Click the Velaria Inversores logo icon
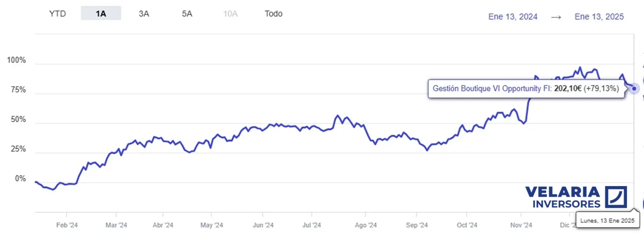This screenshot has height=233, width=644. coord(616,197)
